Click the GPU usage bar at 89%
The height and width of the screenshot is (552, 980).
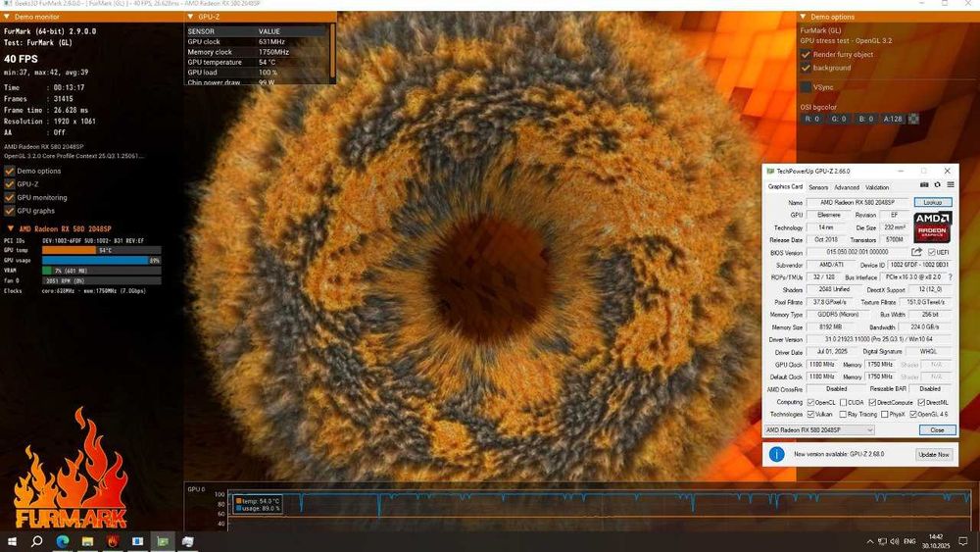(x=101, y=260)
